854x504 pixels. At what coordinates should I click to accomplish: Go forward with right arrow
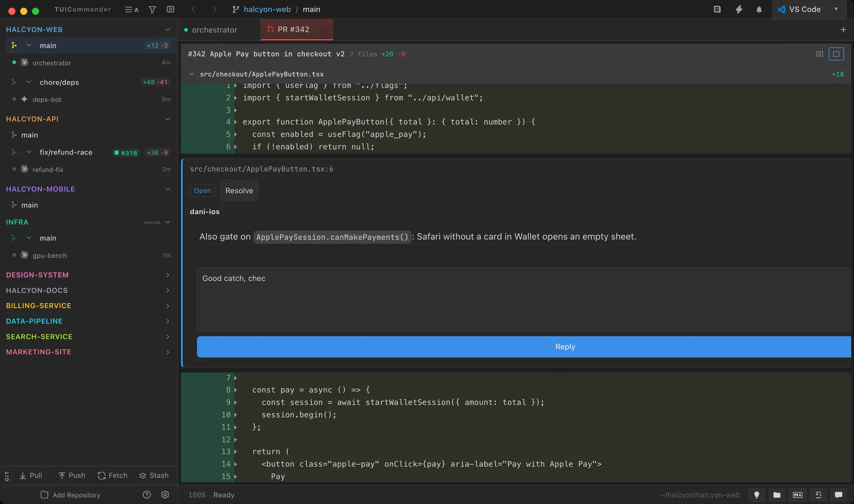(x=214, y=9)
